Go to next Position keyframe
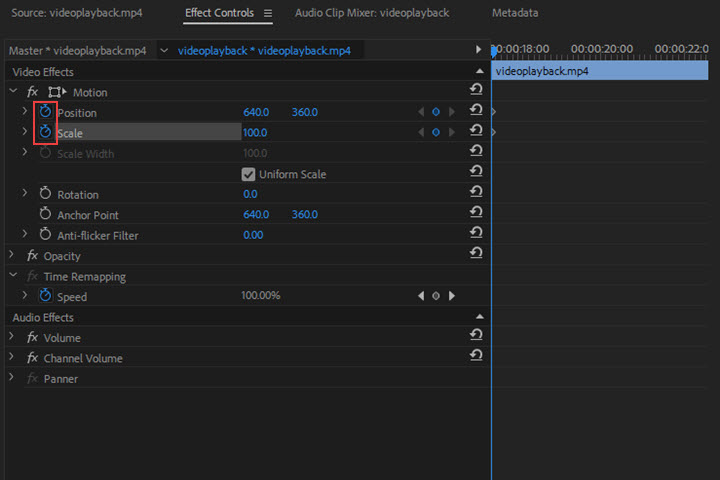This screenshot has height=480, width=720. click(x=452, y=112)
